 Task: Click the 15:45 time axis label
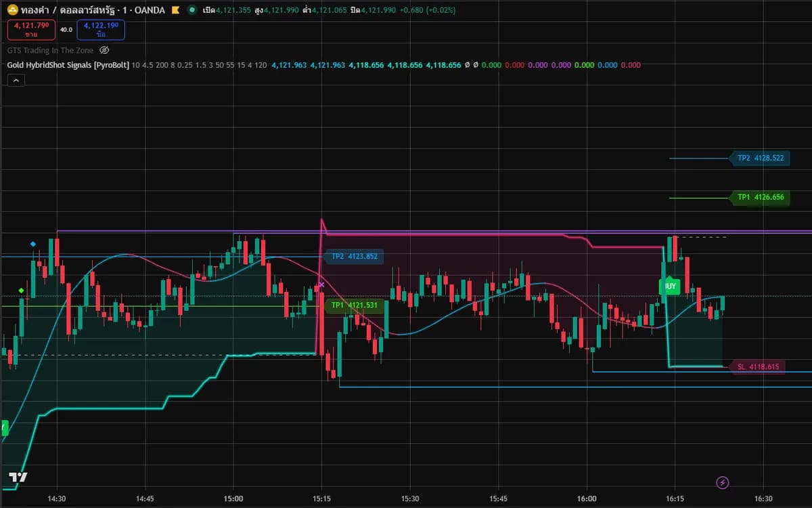(498, 498)
